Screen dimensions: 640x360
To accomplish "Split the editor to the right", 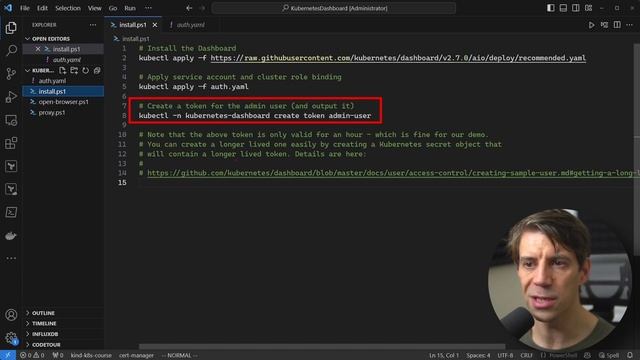I will (x=617, y=25).
